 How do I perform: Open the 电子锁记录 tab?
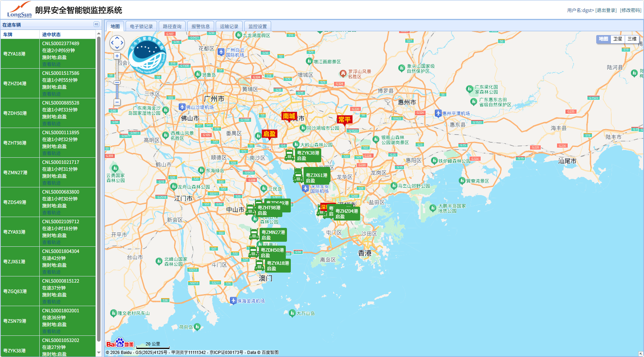click(x=141, y=26)
